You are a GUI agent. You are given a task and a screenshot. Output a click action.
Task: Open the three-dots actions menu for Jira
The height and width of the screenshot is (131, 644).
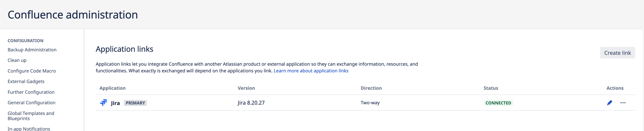point(623,103)
